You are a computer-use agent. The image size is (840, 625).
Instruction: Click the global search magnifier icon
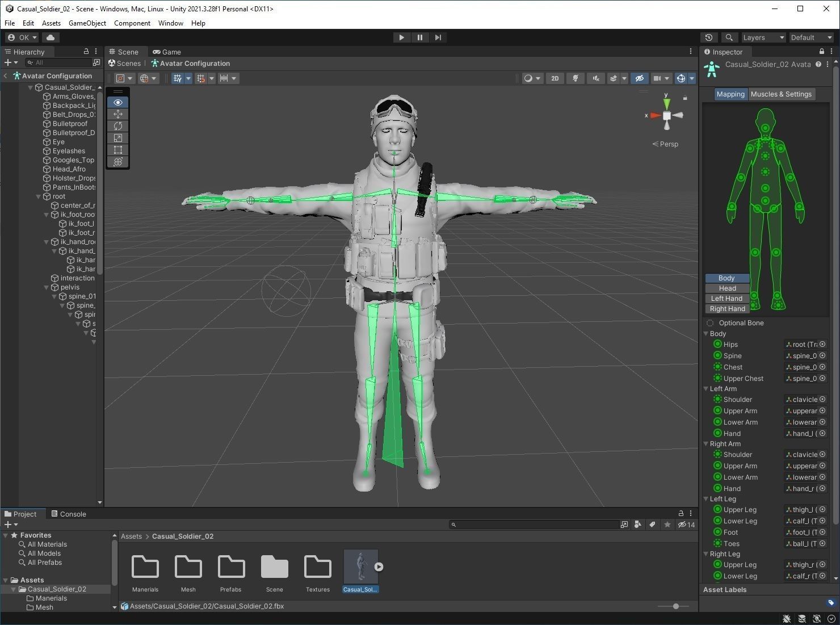[x=729, y=37]
